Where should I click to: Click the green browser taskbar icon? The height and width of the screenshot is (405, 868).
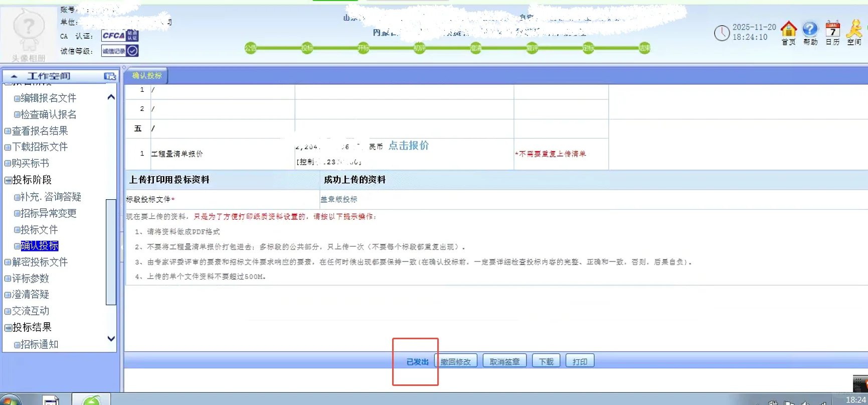pos(91,400)
